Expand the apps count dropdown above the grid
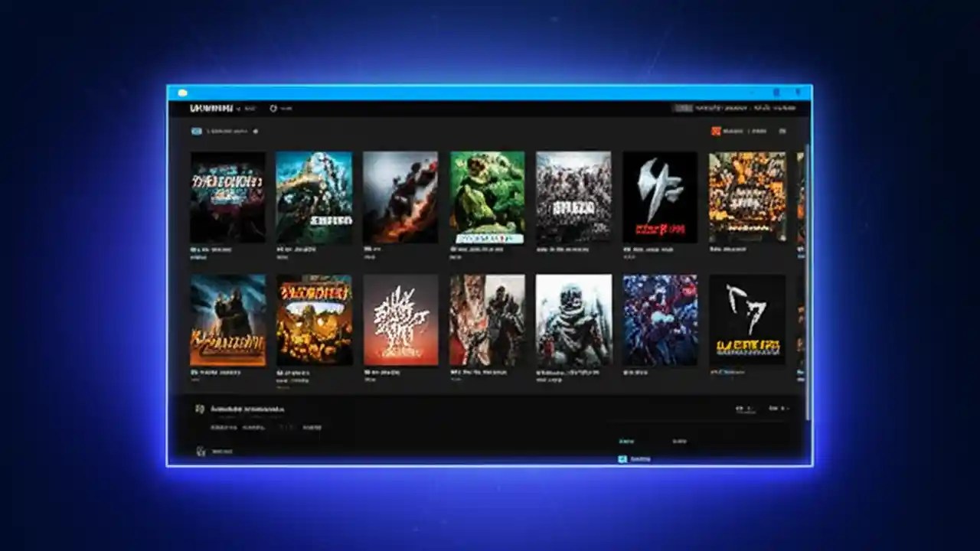Image resolution: width=980 pixels, height=551 pixels. 256,131
